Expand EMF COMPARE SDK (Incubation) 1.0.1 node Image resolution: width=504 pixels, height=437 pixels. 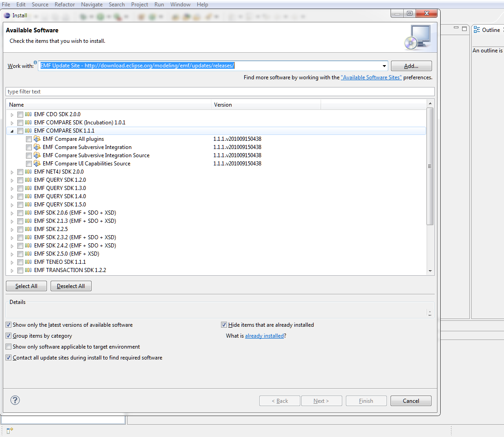point(12,123)
